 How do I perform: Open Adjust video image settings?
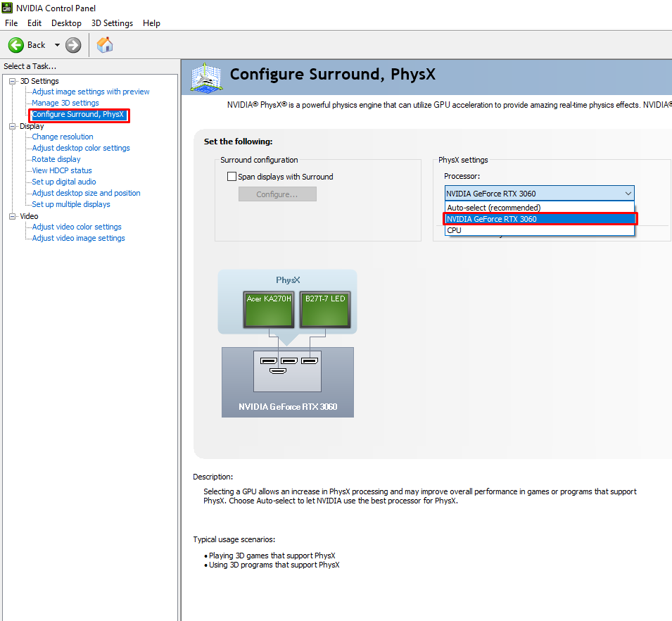[x=78, y=238]
